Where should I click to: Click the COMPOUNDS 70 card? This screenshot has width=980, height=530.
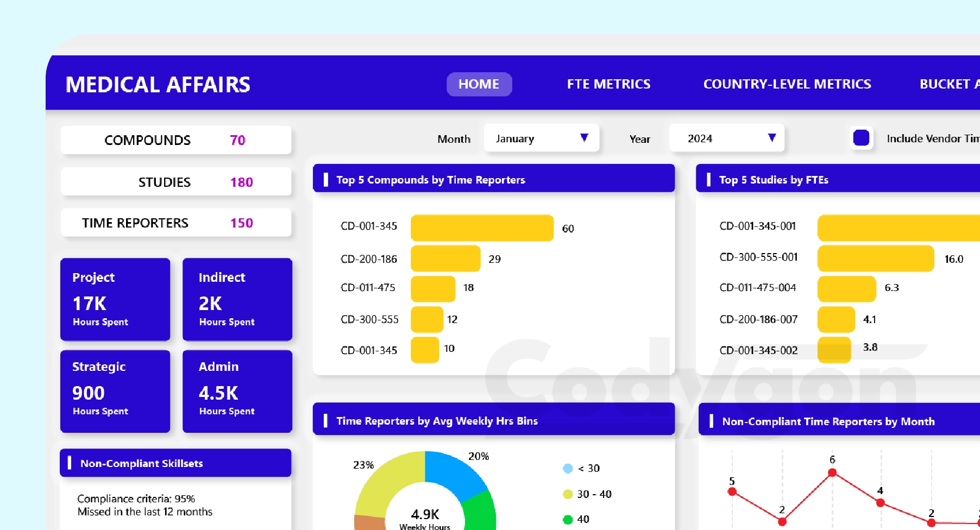point(176,140)
